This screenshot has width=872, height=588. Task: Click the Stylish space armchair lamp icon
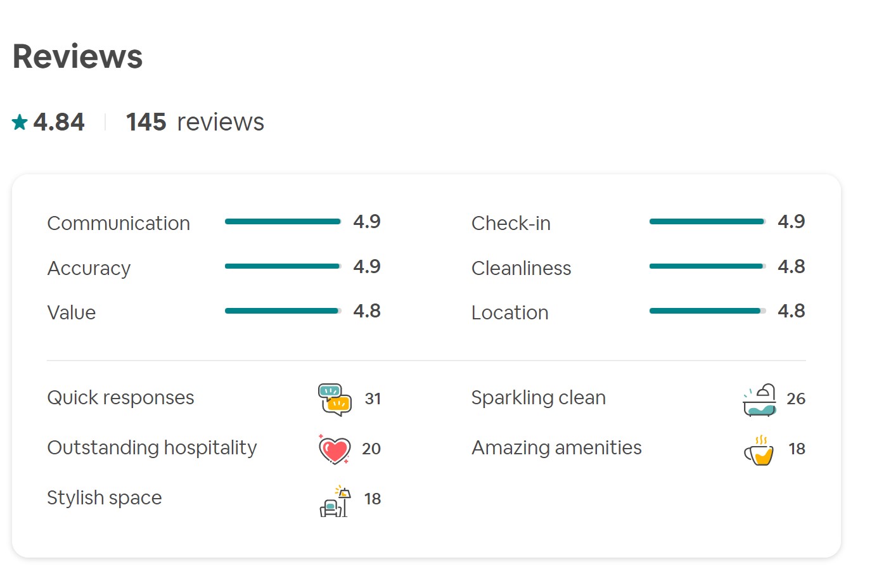pyautogui.click(x=335, y=501)
